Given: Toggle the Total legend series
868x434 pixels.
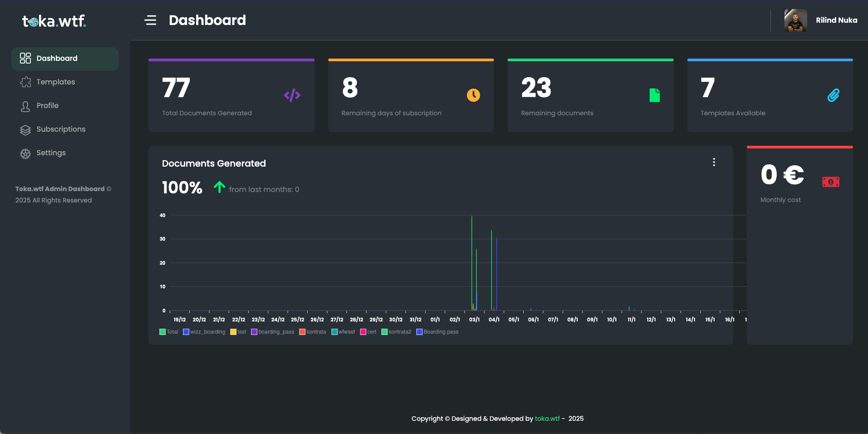Looking at the screenshot, I should click(169, 332).
